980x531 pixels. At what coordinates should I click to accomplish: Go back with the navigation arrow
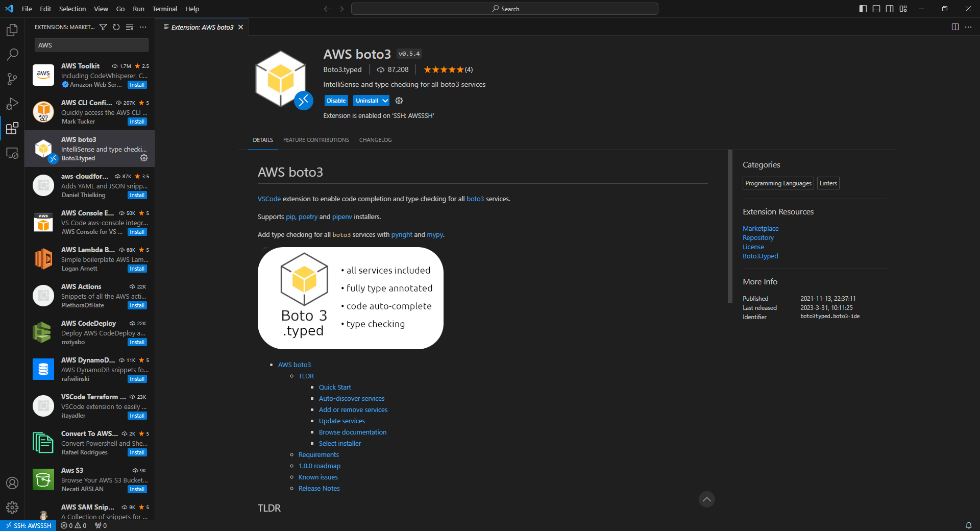coord(327,9)
